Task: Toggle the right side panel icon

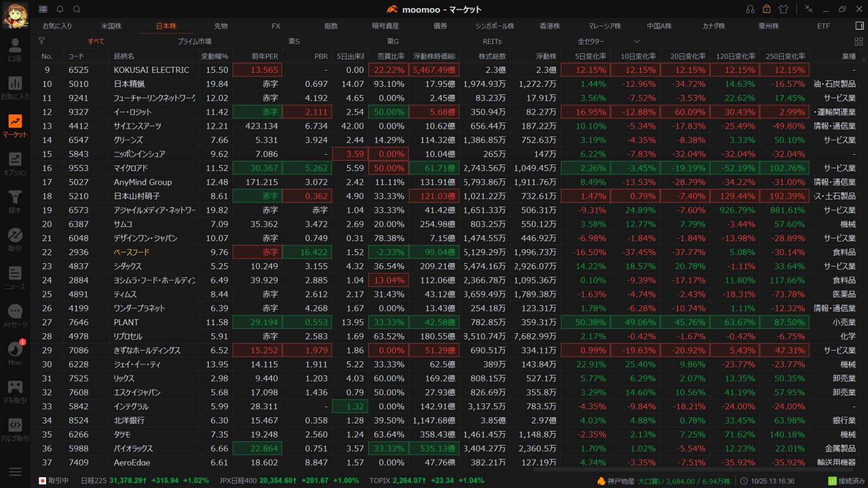Action: tap(859, 26)
